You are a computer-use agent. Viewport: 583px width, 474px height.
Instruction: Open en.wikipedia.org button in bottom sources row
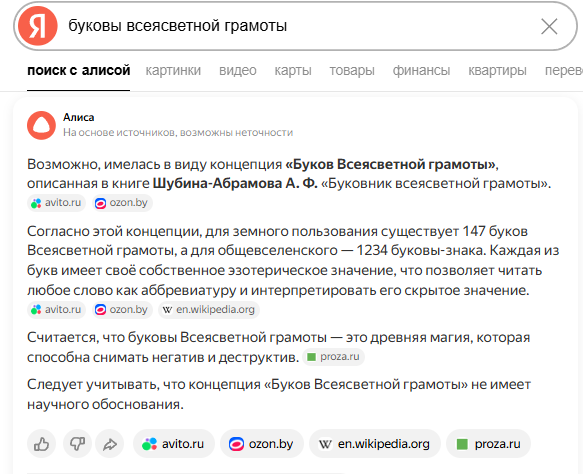(x=375, y=444)
